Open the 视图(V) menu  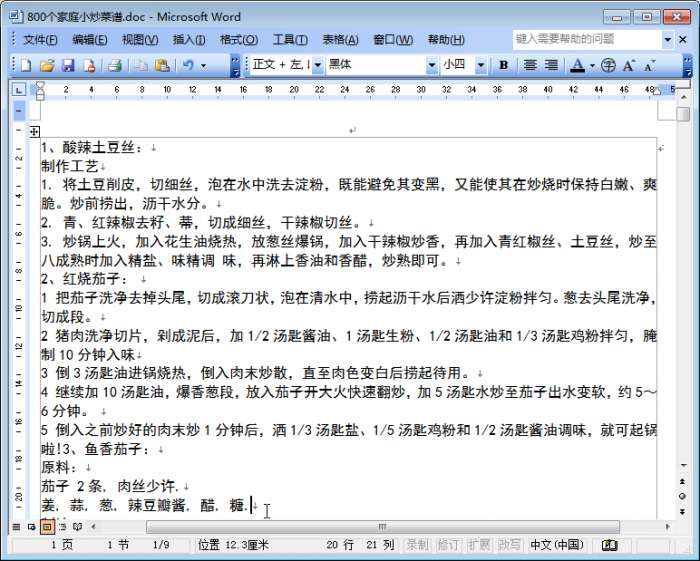[x=140, y=40]
